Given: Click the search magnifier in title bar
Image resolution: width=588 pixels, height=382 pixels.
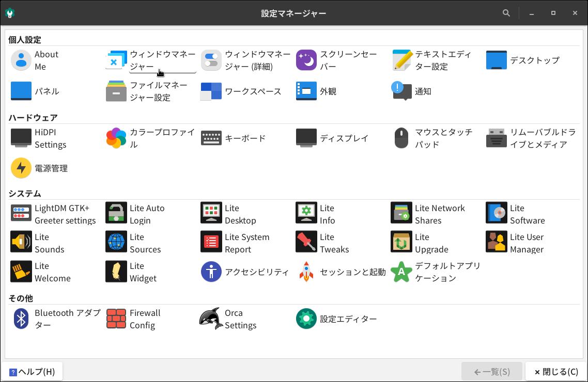Looking at the screenshot, I should pos(506,13).
